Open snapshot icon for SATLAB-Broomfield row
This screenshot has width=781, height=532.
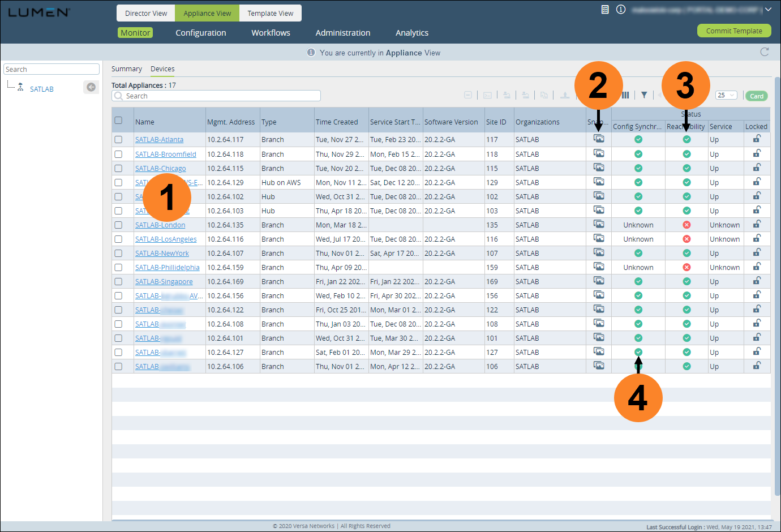tap(599, 153)
